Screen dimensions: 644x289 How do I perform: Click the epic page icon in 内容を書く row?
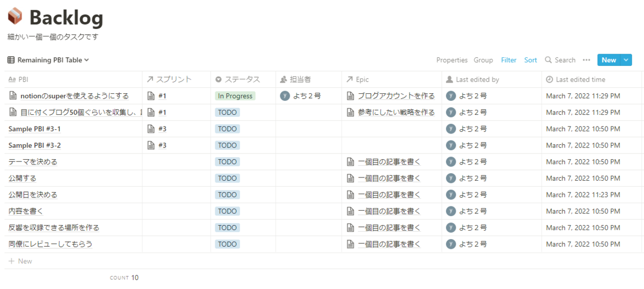(x=350, y=211)
